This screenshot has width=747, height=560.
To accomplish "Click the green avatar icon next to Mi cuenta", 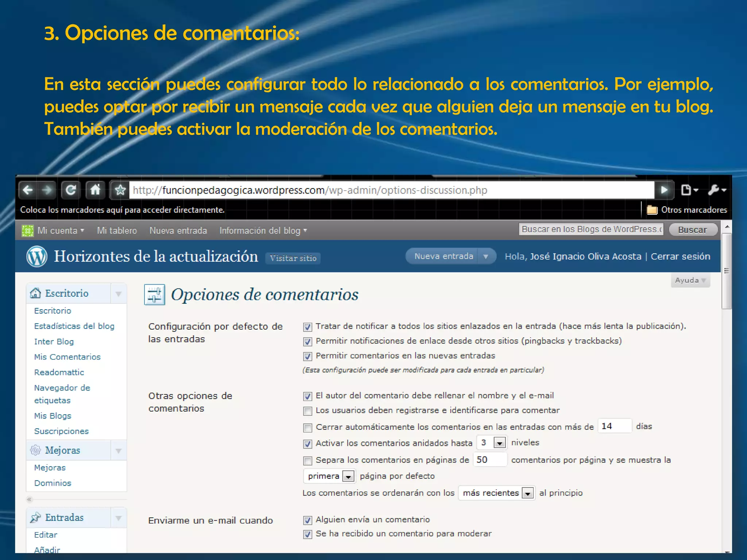I will point(28,230).
